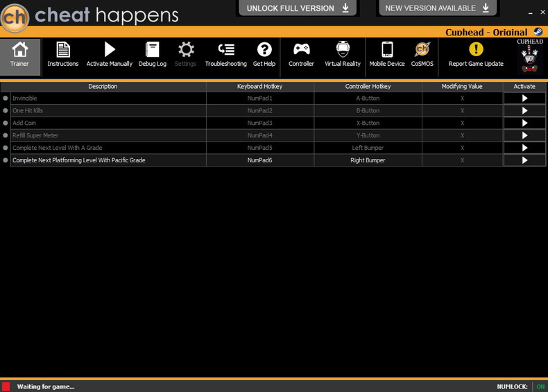
Task: Click the Modifying Value column header
Action: [x=462, y=86]
